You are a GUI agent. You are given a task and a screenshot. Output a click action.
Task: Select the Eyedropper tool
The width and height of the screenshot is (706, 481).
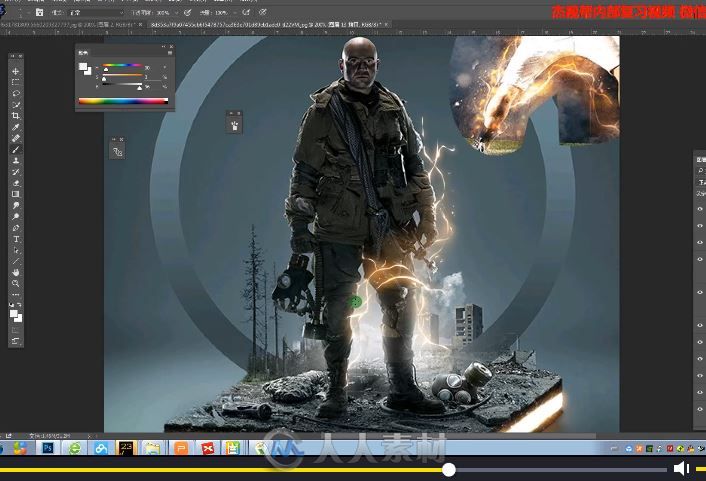click(x=16, y=127)
